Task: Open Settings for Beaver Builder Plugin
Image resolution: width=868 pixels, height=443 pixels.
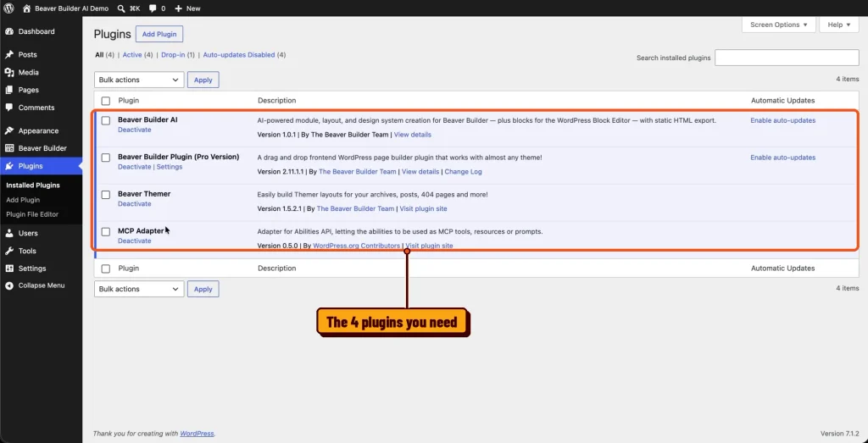Action: coord(170,167)
